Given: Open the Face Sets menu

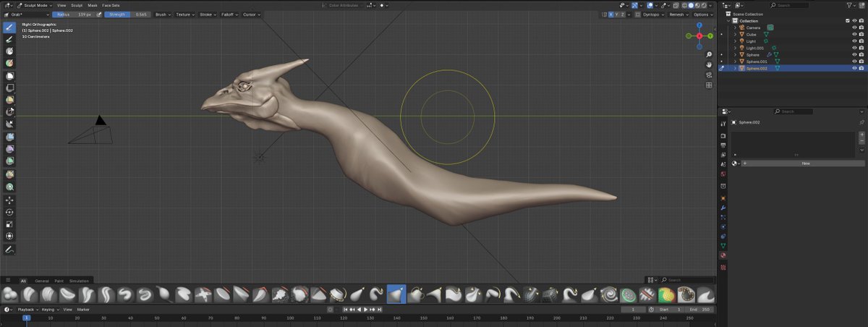Looking at the screenshot, I should coord(111,5).
